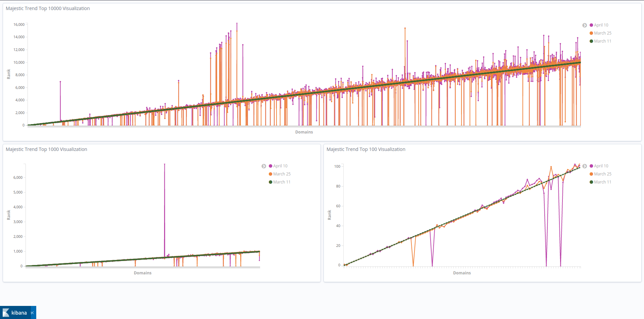Click the Kibana logo icon
The image size is (644, 319).
tap(6, 313)
